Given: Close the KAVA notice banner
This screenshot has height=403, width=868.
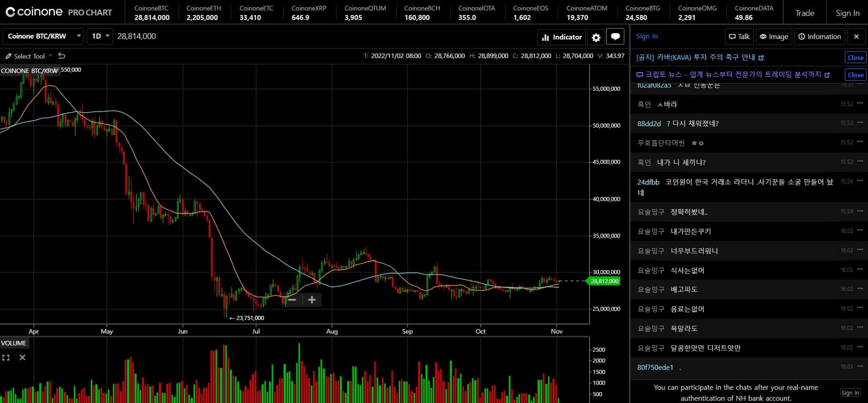Looking at the screenshot, I should click(855, 58).
